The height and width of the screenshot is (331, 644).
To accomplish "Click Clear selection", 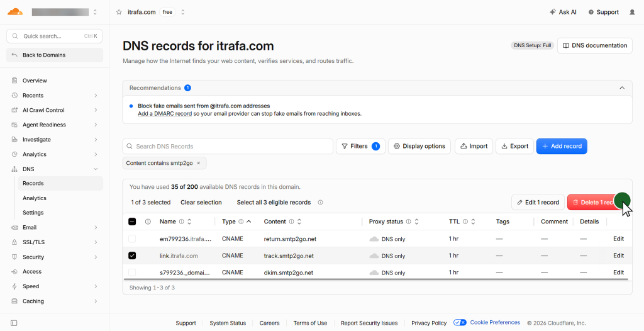I will [x=201, y=203].
